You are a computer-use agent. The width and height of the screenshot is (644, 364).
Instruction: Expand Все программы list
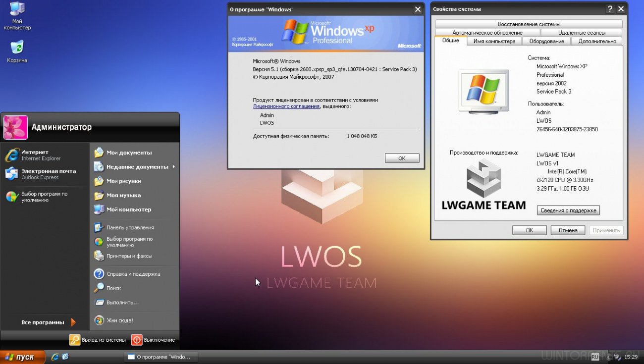pos(48,322)
